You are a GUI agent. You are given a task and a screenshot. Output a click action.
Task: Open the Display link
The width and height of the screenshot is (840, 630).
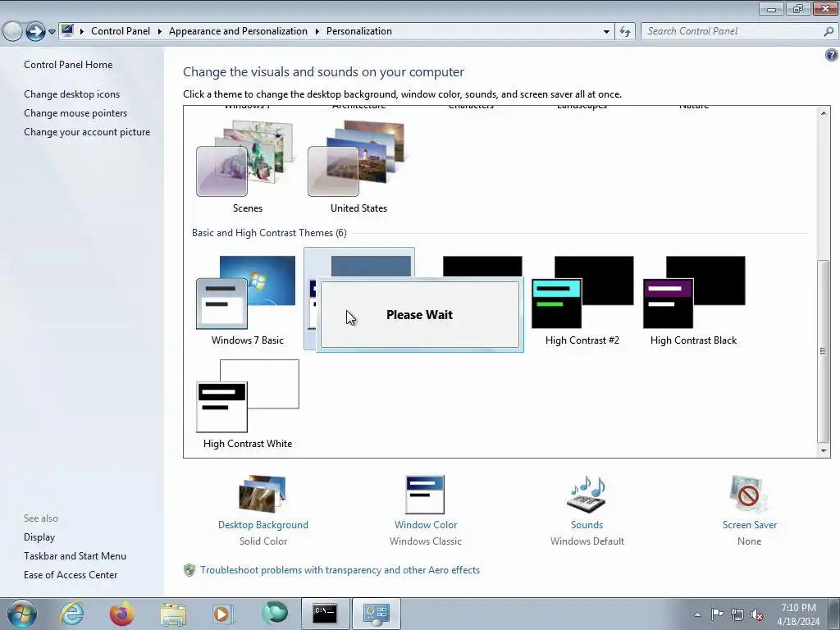39,537
